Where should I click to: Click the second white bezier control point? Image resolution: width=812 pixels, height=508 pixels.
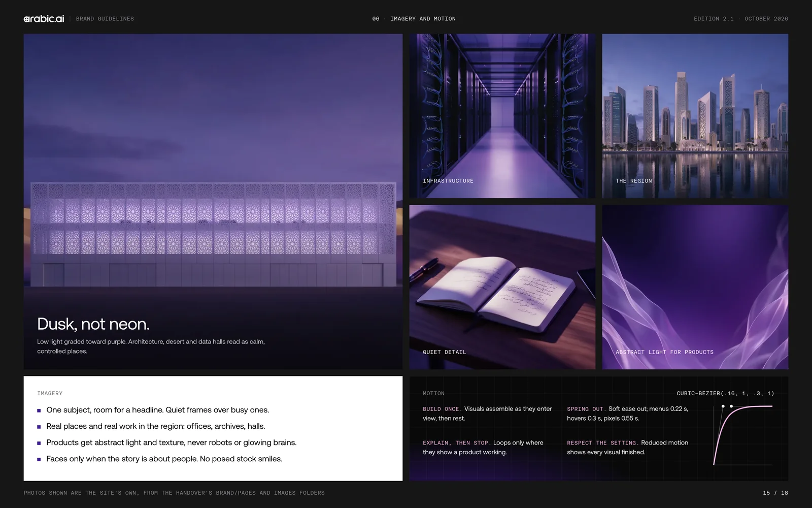tap(731, 406)
